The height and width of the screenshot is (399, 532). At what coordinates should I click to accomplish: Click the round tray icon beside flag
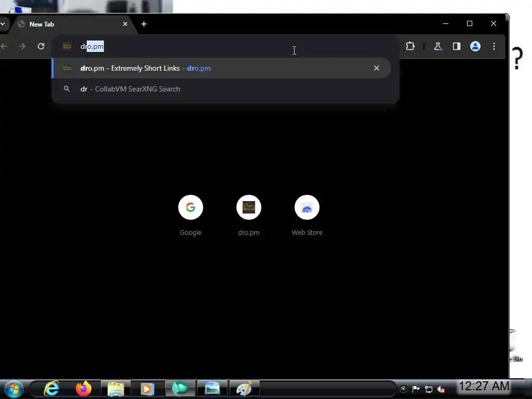point(403,389)
